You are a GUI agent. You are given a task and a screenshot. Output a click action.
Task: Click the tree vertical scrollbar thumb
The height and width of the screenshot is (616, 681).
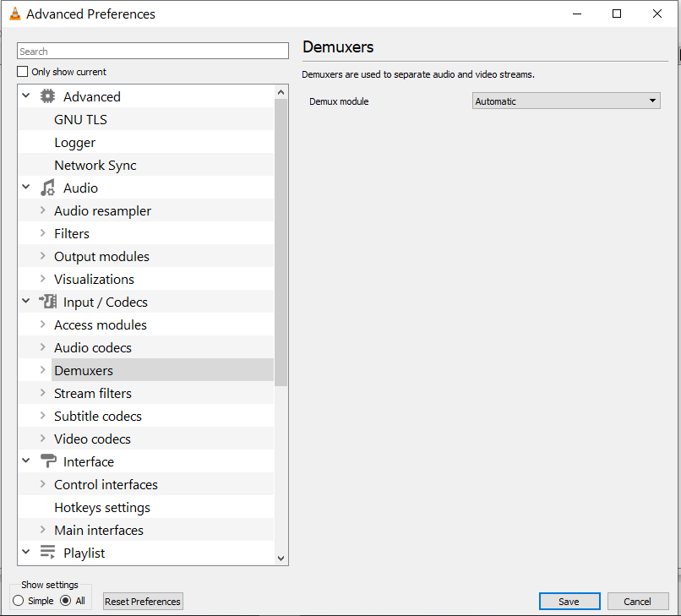(x=281, y=242)
